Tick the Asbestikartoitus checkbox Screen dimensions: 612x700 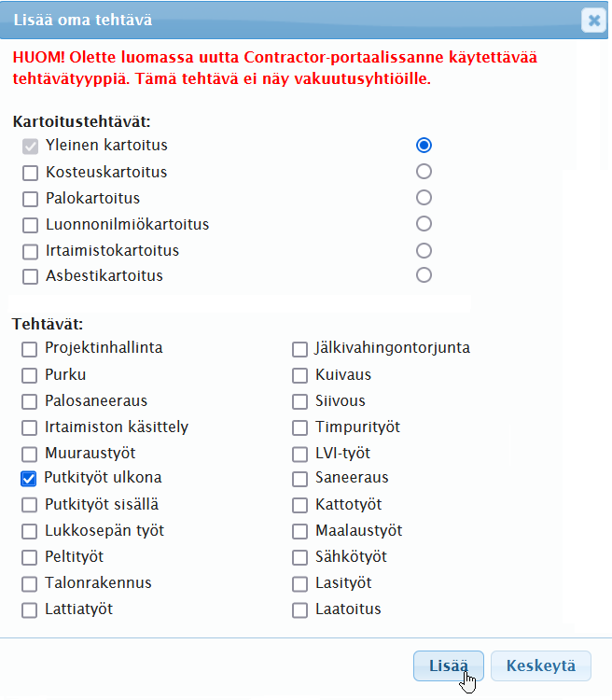30,277
